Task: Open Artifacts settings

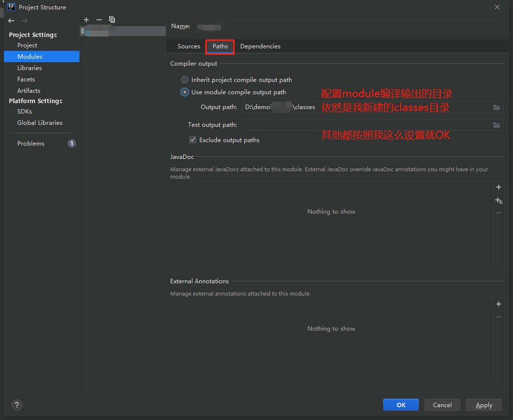Action: click(x=29, y=90)
